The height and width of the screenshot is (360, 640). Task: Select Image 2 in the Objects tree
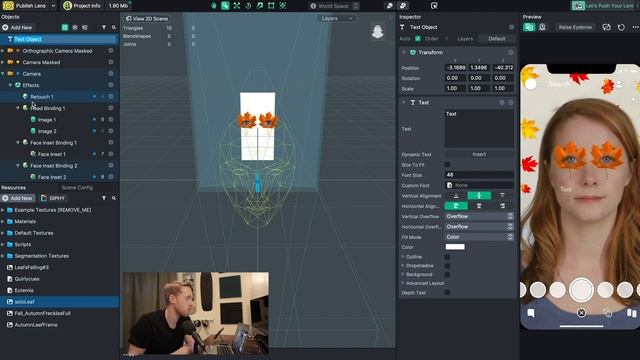coord(47,131)
